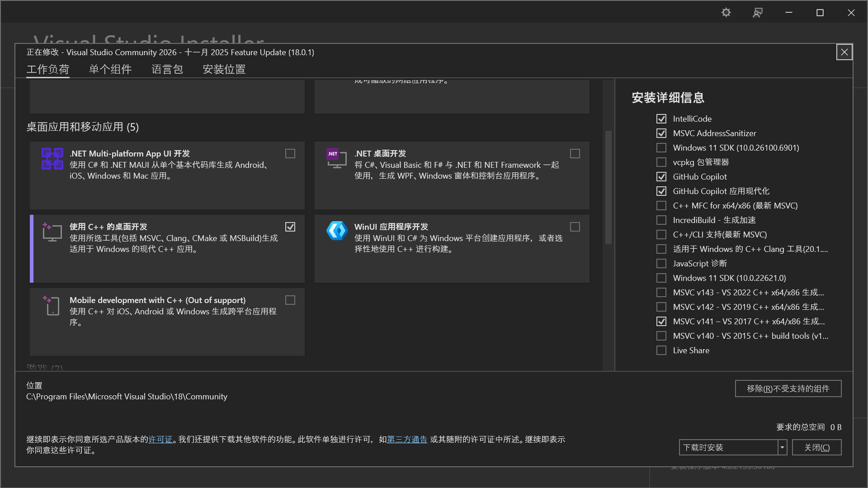
Task: Click the Mobile development with C++ icon
Action: point(52,305)
